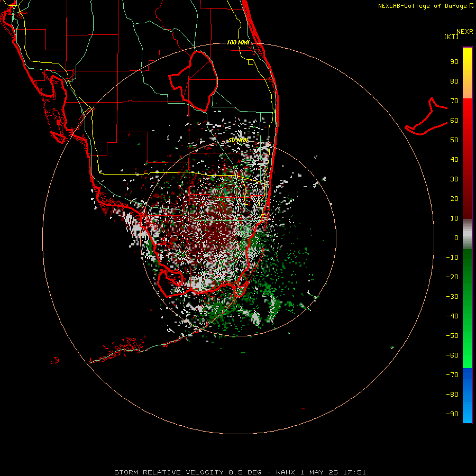Viewport: 476px width, 476px height.
Task: Click the 17:51 timestamp
Action: click(x=354, y=472)
